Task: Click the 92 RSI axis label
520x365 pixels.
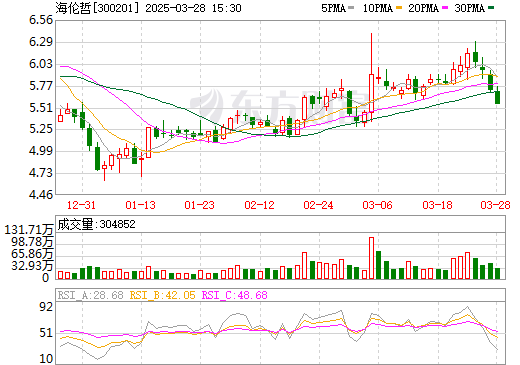Action: click(46, 307)
